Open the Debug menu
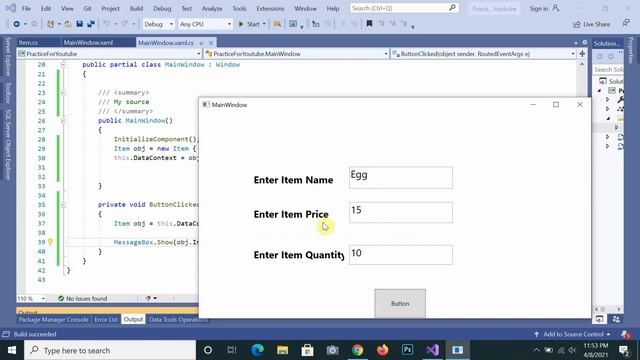The image size is (640, 360). pyautogui.click(x=162, y=8)
